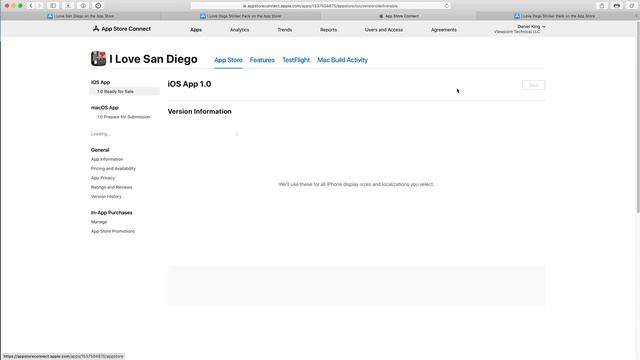Select the TestFlight tab

pos(296,60)
